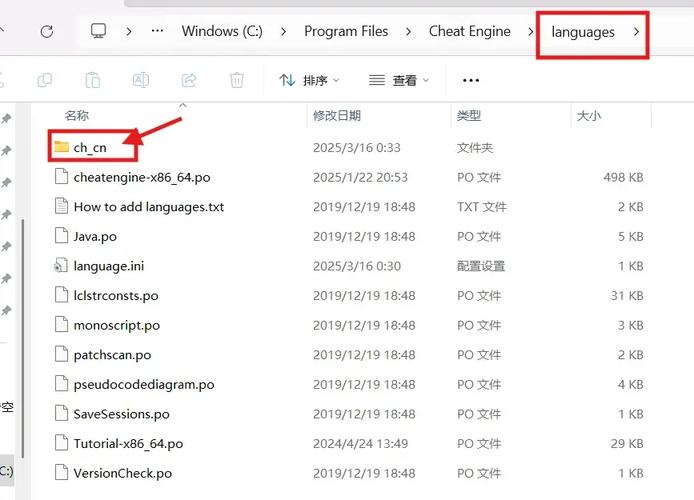Click the language.ini settings file icon
The height and width of the screenshot is (500, 694).
61,265
